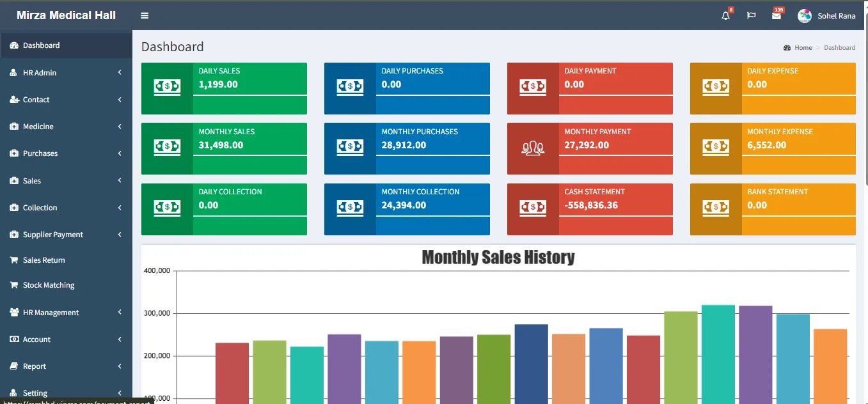868x404 pixels.
Task: Expand the HR Admin chevron
Action: (120, 73)
